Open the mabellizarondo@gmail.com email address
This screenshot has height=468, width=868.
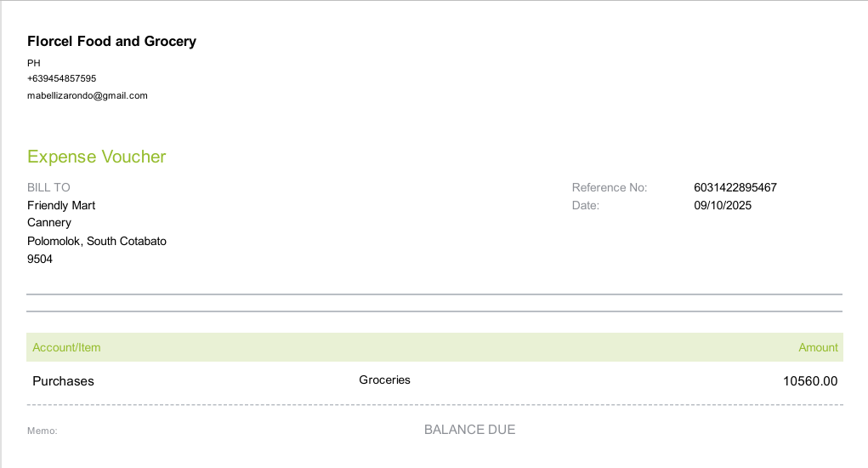tap(88, 95)
